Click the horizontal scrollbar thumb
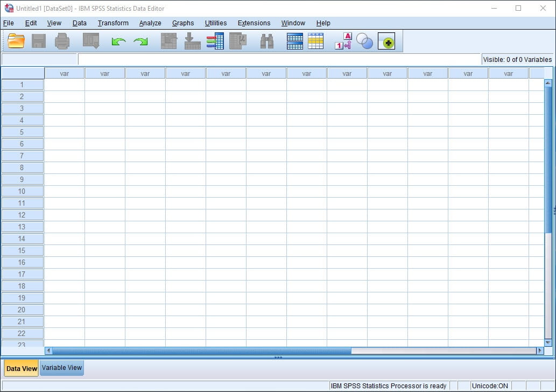The image size is (556, 392). click(202, 351)
